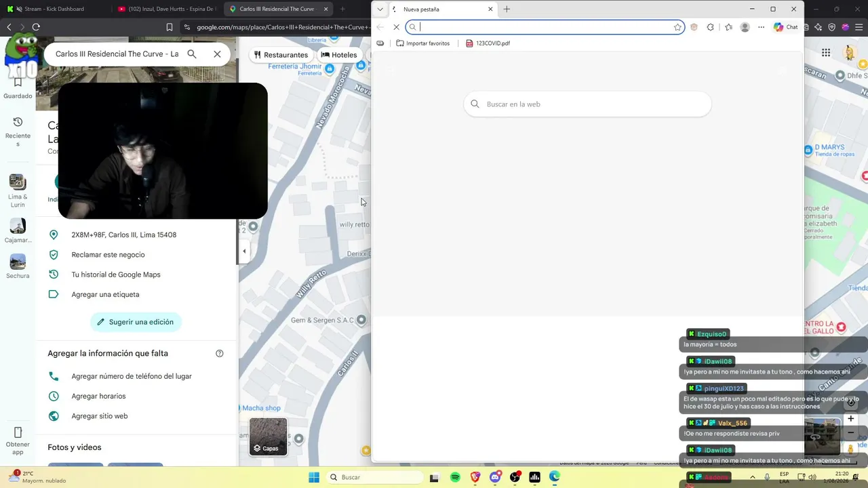
Task: Clear the Google Maps search box
Action: point(217,54)
